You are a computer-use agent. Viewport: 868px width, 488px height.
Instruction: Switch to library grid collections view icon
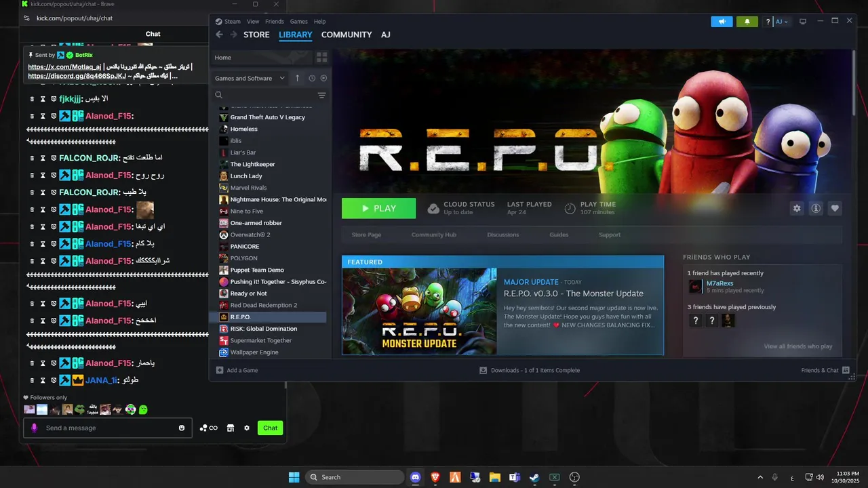pos(321,58)
